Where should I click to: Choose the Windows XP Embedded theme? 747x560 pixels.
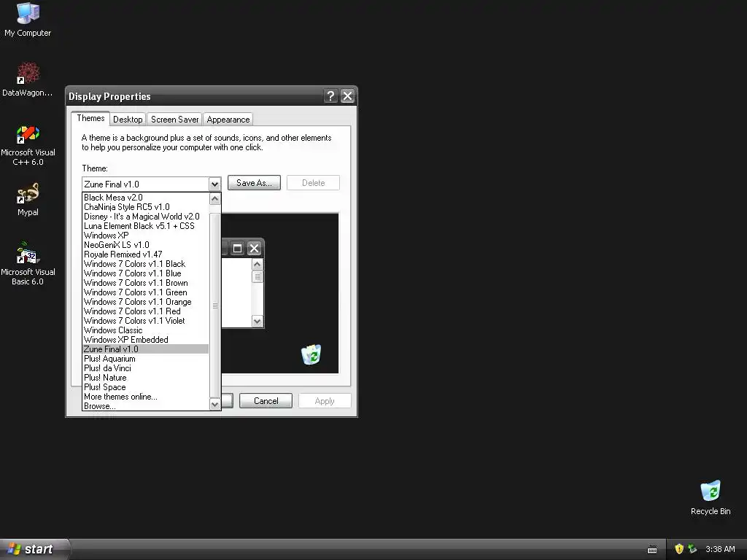pyautogui.click(x=146, y=340)
